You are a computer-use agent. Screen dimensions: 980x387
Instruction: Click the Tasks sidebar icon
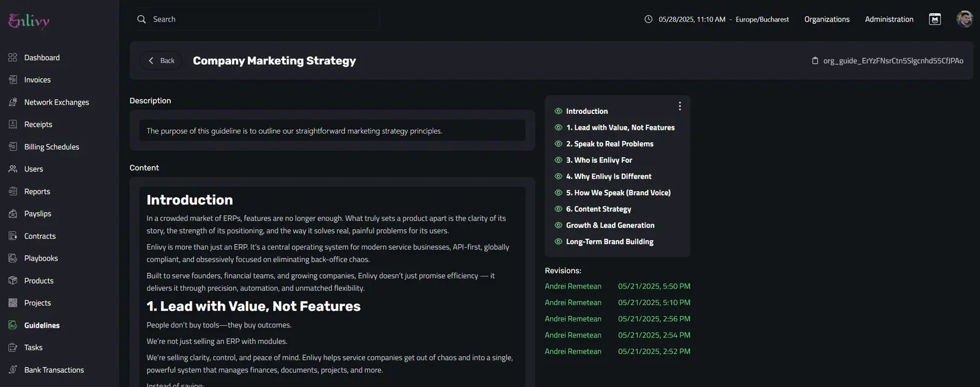(13, 348)
